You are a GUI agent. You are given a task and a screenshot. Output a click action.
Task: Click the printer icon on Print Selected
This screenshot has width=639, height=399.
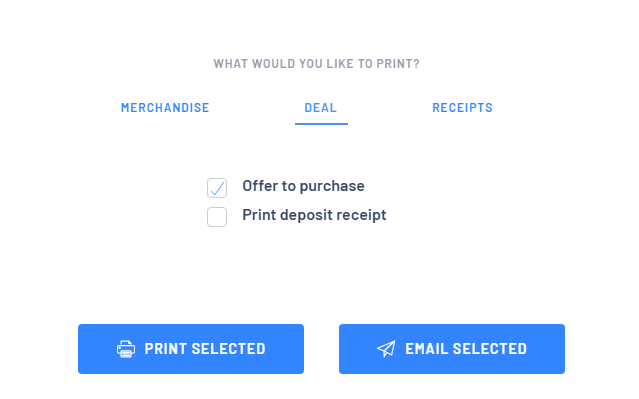click(126, 349)
